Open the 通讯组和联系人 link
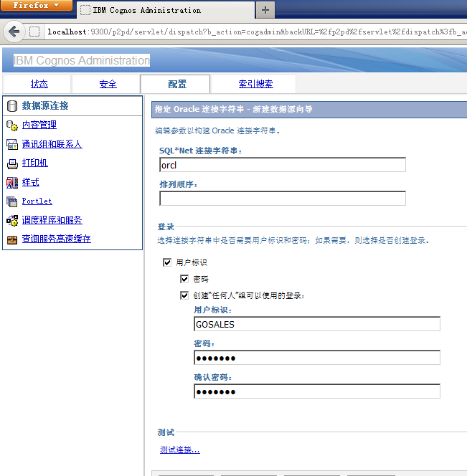Screen dimensions: 467x476 click(52, 144)
